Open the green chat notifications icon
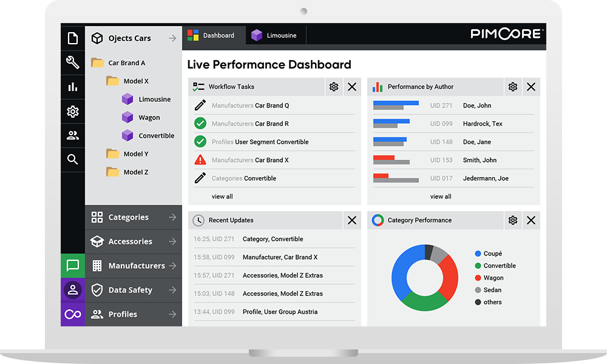 click(73, 266)
